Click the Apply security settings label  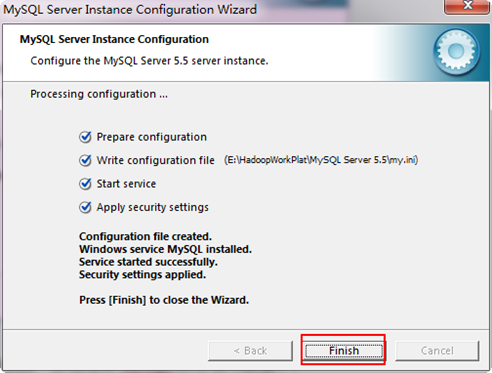(x=153, y=207)
